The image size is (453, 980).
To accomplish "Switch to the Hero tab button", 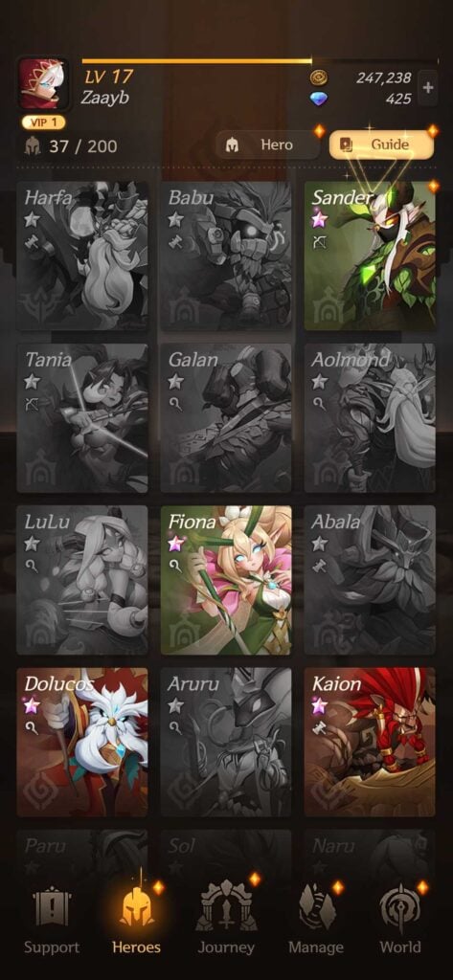I will 269,145.
